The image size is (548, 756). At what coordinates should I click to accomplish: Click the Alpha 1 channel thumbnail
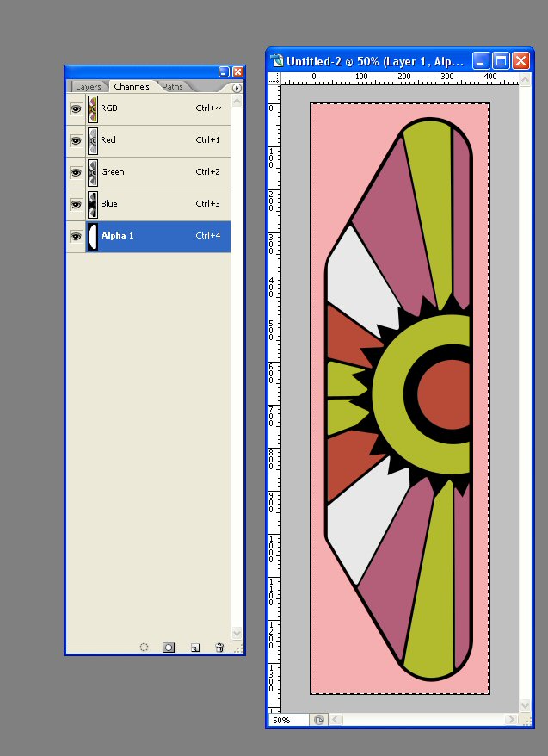click(x=93, y=236)
